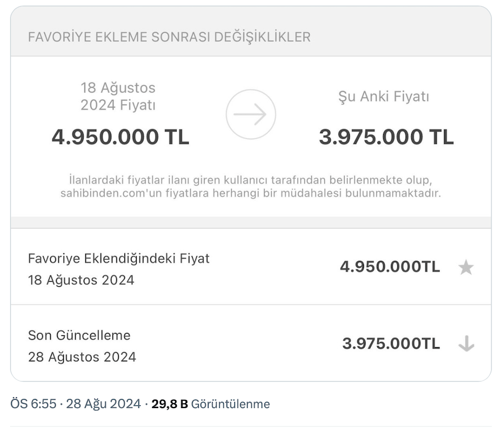Click the Favoriye Eklendiğindeki Fiyat row title

[119, 259]
